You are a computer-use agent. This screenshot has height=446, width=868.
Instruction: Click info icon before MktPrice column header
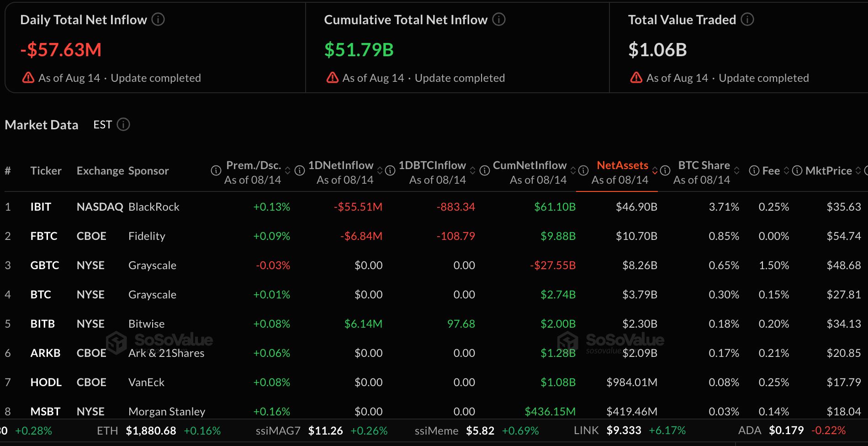(x=797, y=171)
